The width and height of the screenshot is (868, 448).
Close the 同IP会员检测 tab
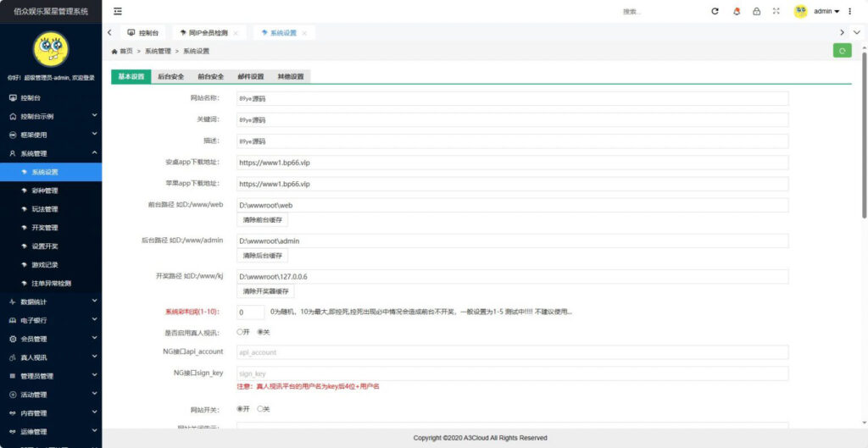(x=236, y=33)
